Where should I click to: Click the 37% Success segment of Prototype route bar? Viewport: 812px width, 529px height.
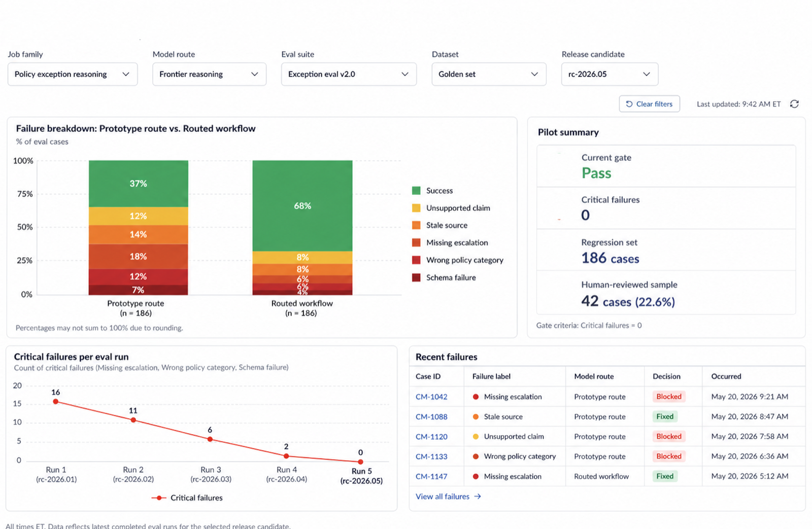pyautogui.click(x=139, y=184)
